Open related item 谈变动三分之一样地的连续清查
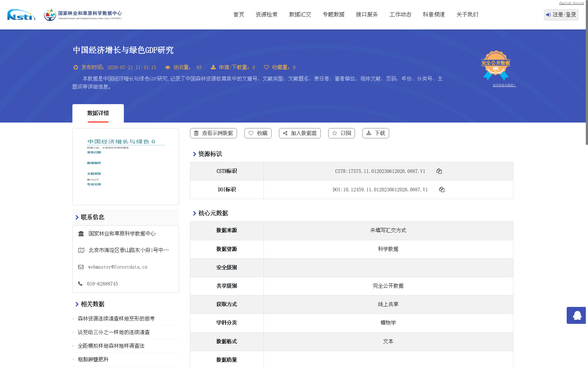588x368 pixels. click(x=114, y=332)
